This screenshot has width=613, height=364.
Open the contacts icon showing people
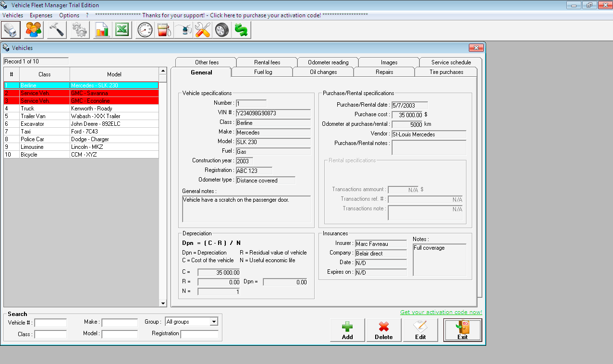pyautogui.click(x=33, y=30)
